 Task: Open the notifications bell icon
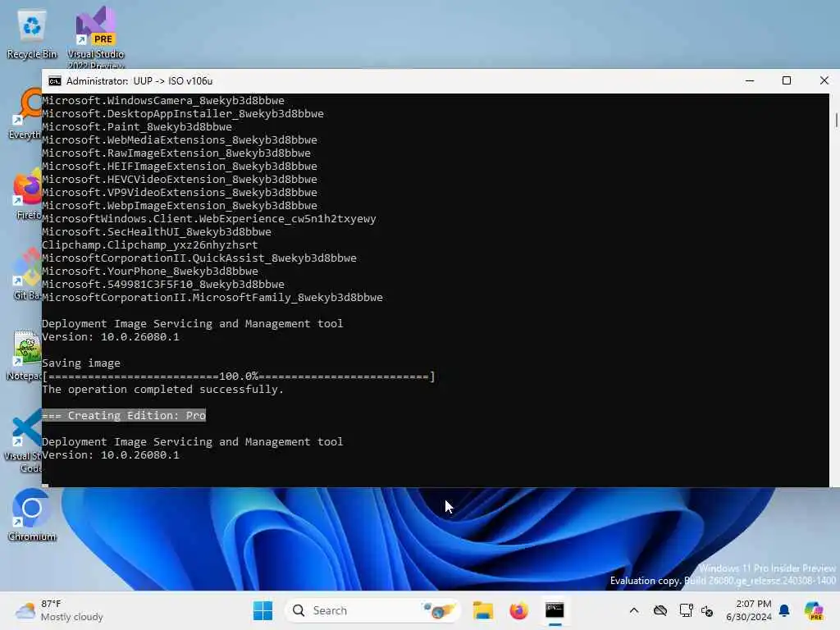click(x=784, y=610)
